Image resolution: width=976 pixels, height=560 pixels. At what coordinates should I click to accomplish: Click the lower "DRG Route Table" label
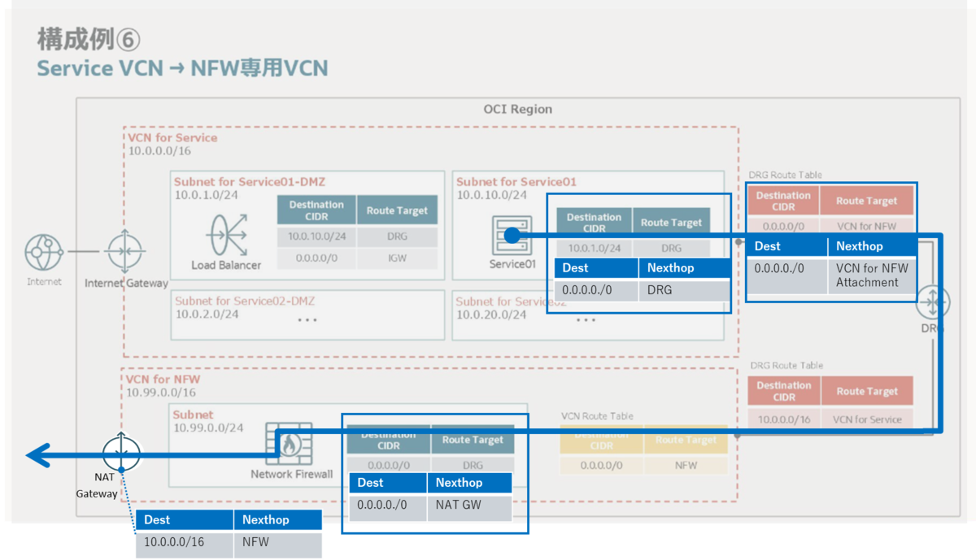point(785,366)
